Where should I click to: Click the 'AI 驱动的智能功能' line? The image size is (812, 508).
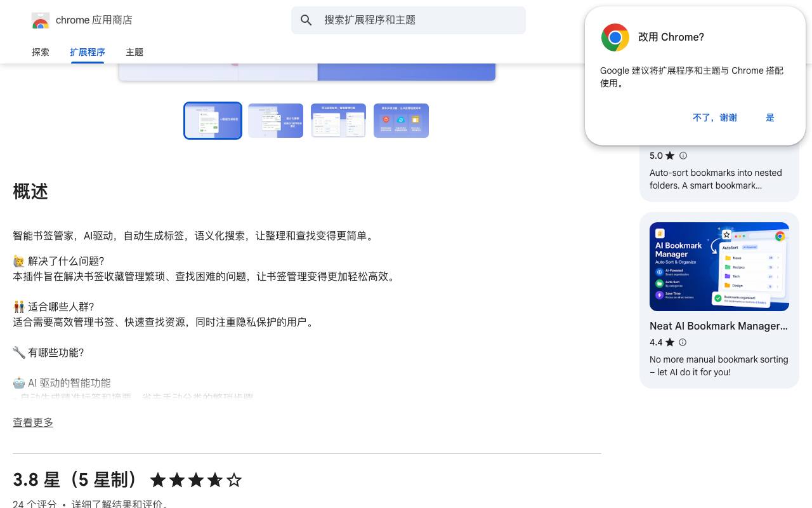[x=62, y=383]
